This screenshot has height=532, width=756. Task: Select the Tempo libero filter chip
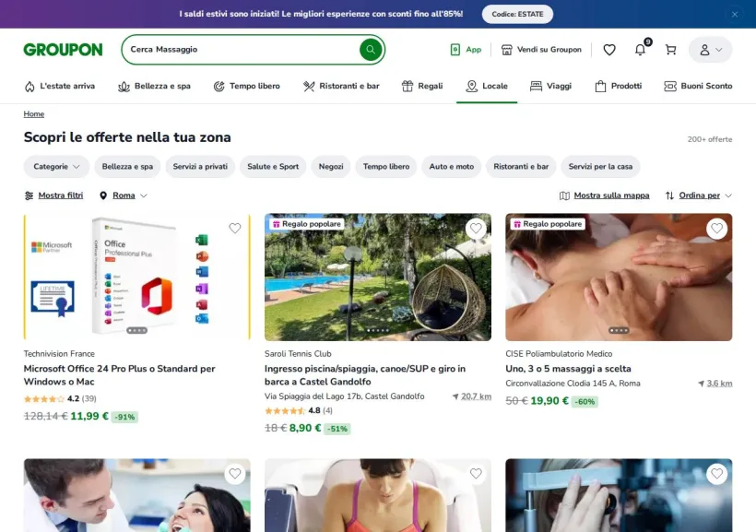pyautogui.click(x=386, y=166)
